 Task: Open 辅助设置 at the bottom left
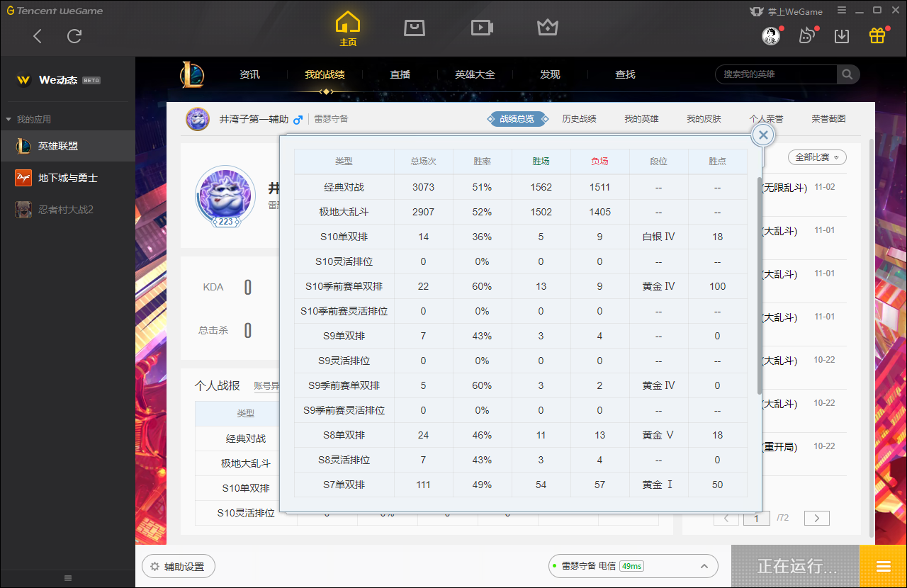[178, 566]
